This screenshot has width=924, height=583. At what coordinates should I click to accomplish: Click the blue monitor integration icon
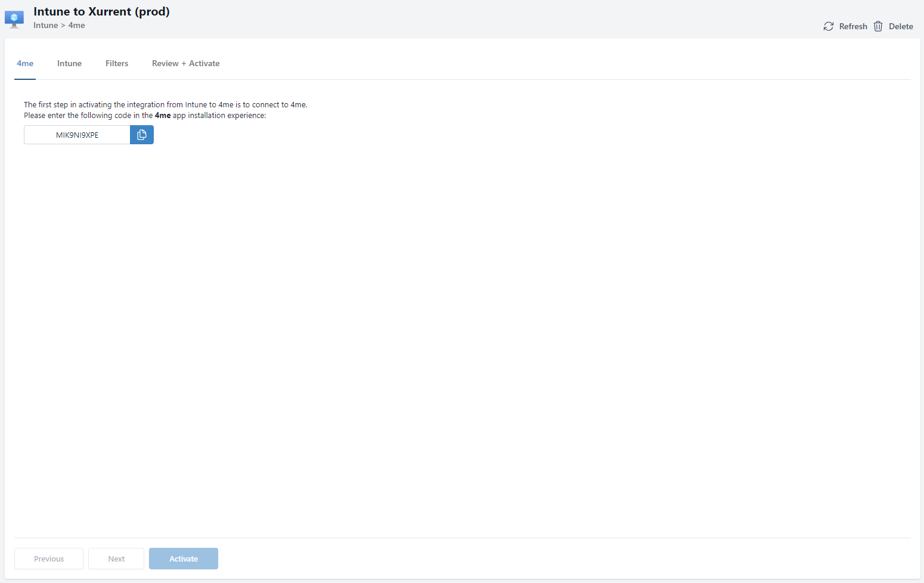14,19
